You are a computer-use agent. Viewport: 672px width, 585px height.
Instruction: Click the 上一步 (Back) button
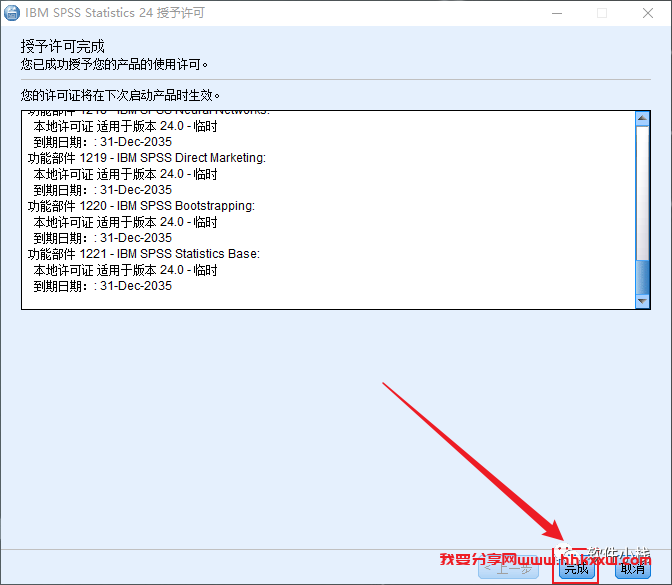point(508,569)
